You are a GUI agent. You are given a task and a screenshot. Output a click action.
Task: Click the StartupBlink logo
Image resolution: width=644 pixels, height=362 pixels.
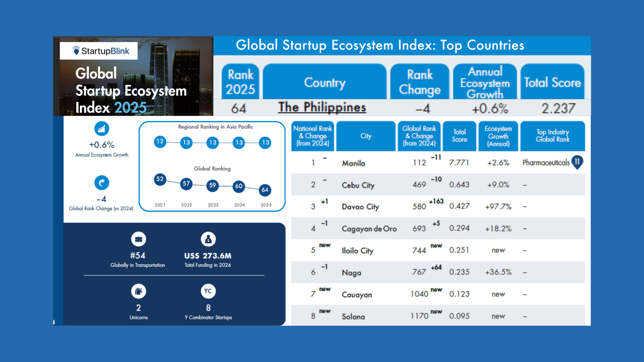click(x=101, y=51)
